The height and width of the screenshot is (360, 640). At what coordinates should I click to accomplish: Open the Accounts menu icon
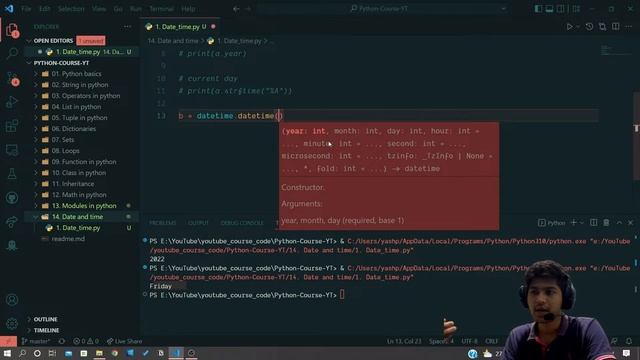12,300
